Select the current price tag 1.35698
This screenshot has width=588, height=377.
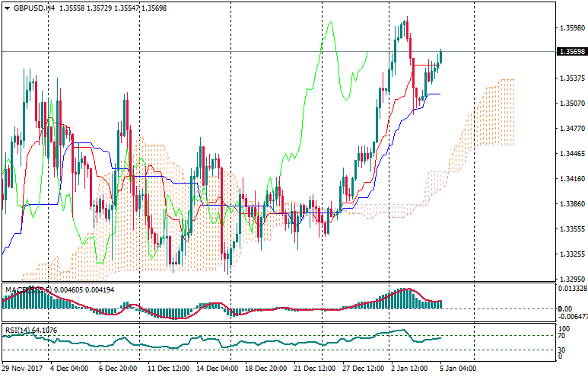coord(571,52)
